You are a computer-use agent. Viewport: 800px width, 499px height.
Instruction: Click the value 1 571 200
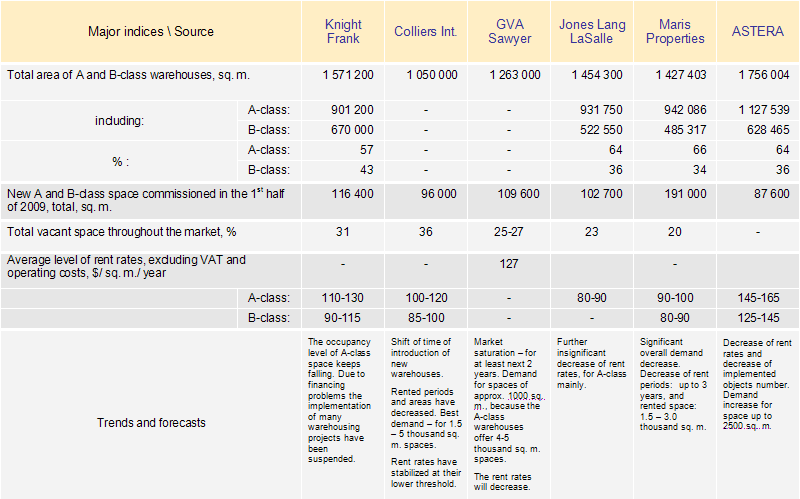(x=348, y=75)
